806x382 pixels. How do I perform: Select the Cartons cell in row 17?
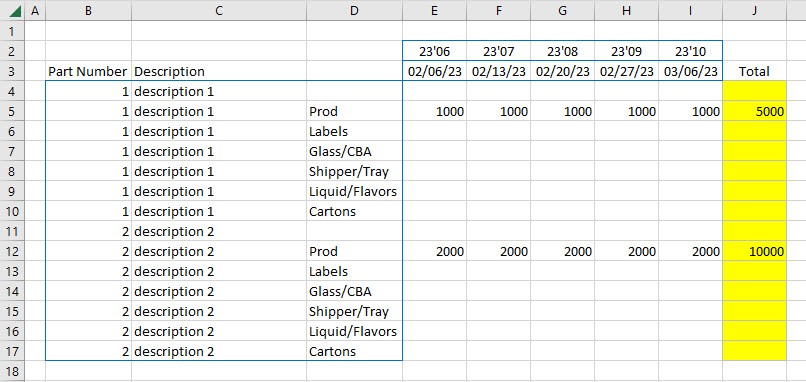(354, 352)
